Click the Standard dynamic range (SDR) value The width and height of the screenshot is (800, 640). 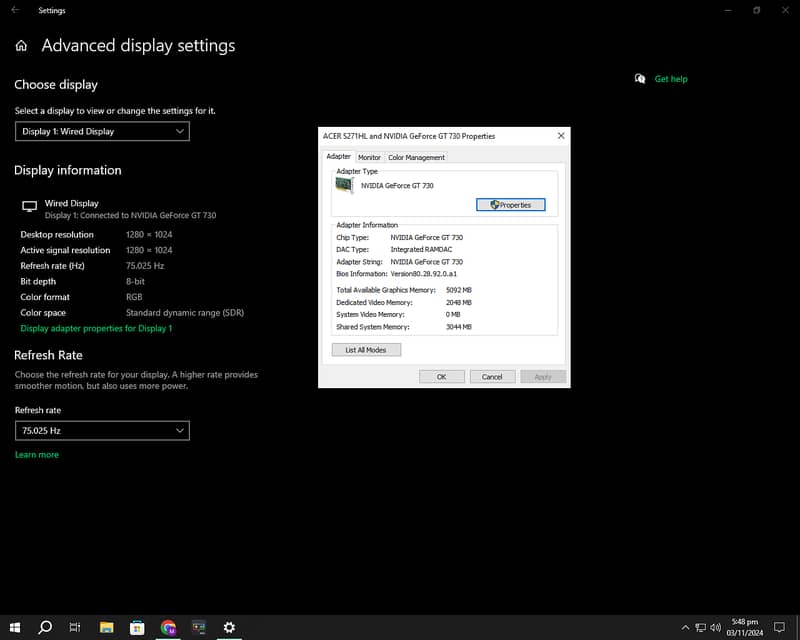point(185,313)
